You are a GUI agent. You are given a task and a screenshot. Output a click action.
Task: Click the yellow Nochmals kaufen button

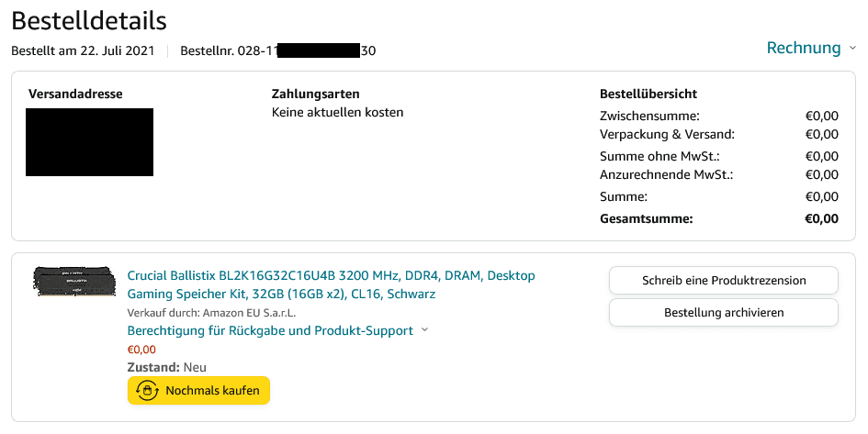pos(198,390)
